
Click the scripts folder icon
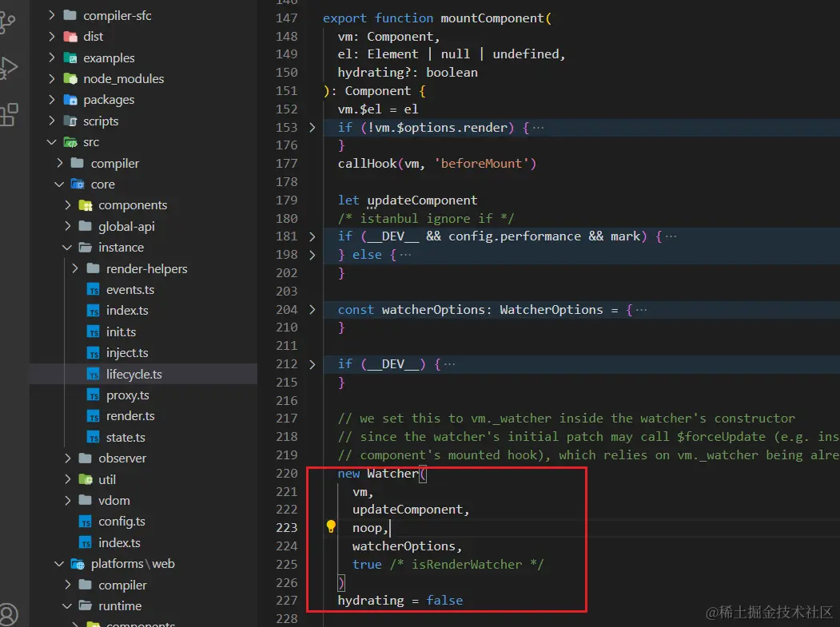pyautogui.click(x=70, y=121)
